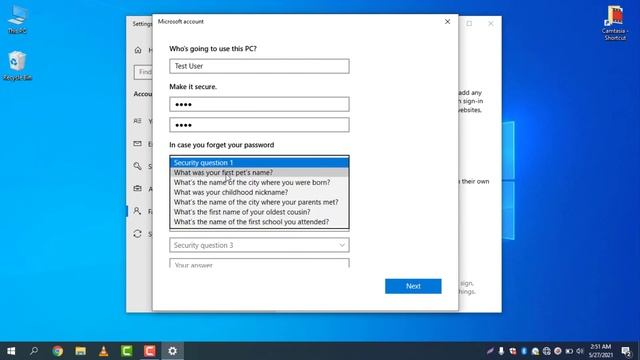The width and height of the screenshot is (640, 360).
Task: Expand the Security question 3 dropdown
Action: coord(259,245)
